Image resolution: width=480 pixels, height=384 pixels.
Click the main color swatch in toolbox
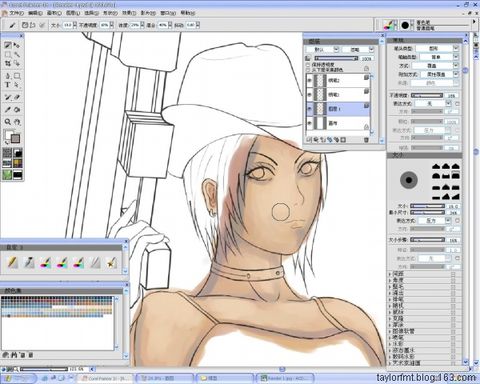8,134
